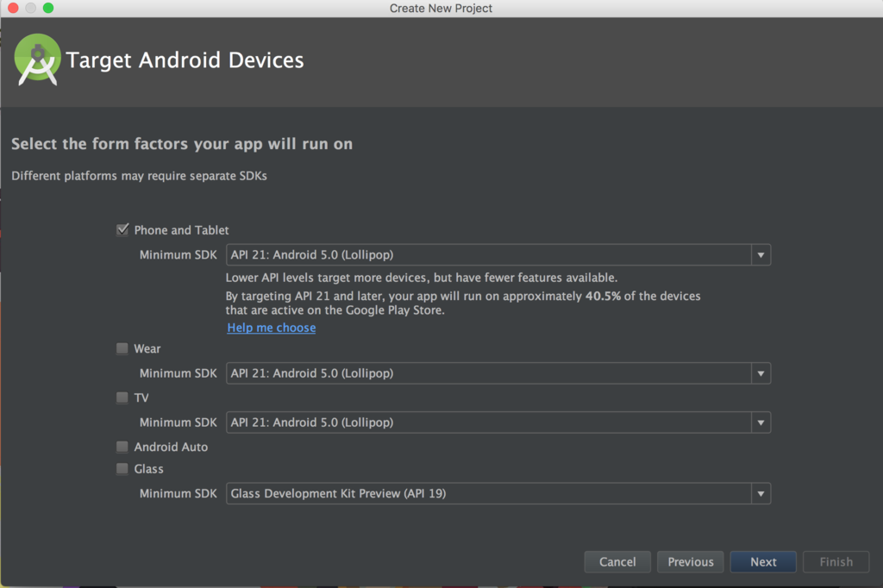Image resolution: width=883 pixels, height=588 pixels.
Task: Click the Create New Project window title
Action: point(441,9)
